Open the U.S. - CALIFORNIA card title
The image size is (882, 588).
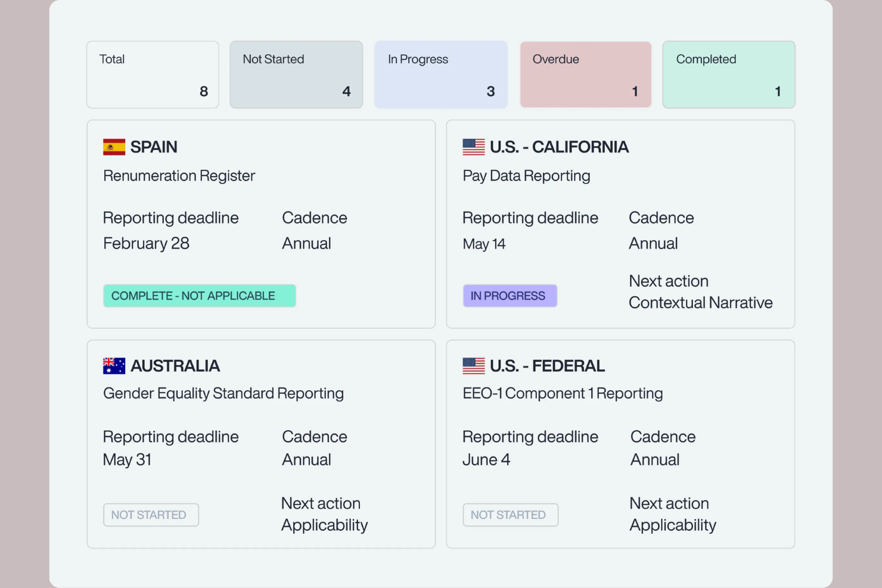(559, 147)
